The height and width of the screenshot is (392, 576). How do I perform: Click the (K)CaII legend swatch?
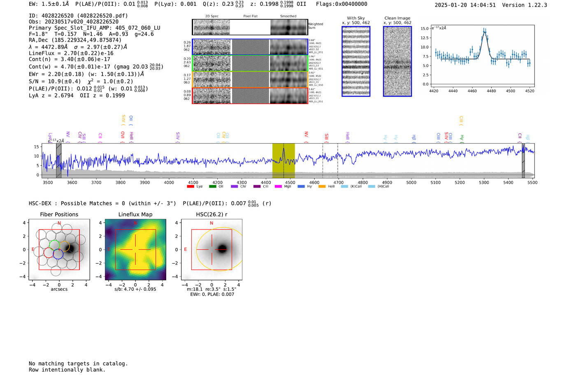(x=344, y=187)
